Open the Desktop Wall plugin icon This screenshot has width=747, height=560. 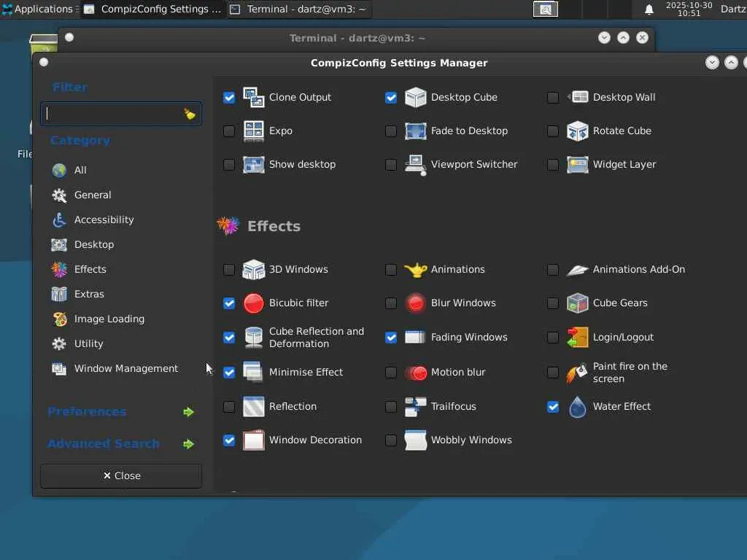tap(578, 97)
